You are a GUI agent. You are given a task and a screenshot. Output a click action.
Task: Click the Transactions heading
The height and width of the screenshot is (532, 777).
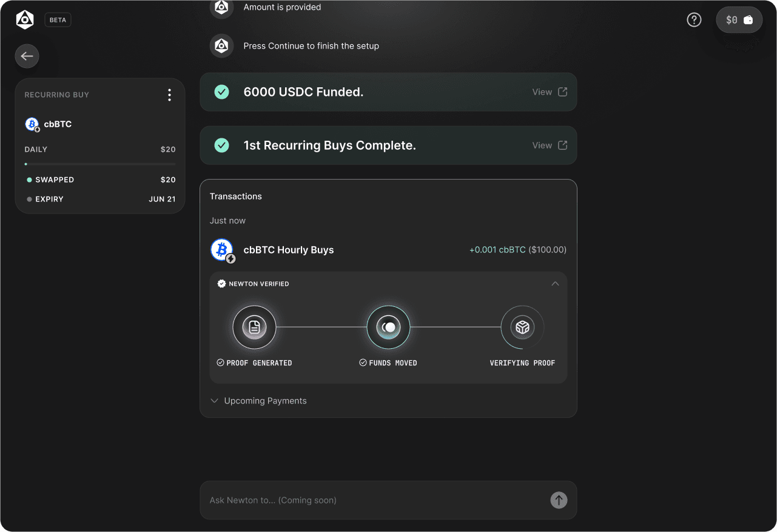coord(236,197)
